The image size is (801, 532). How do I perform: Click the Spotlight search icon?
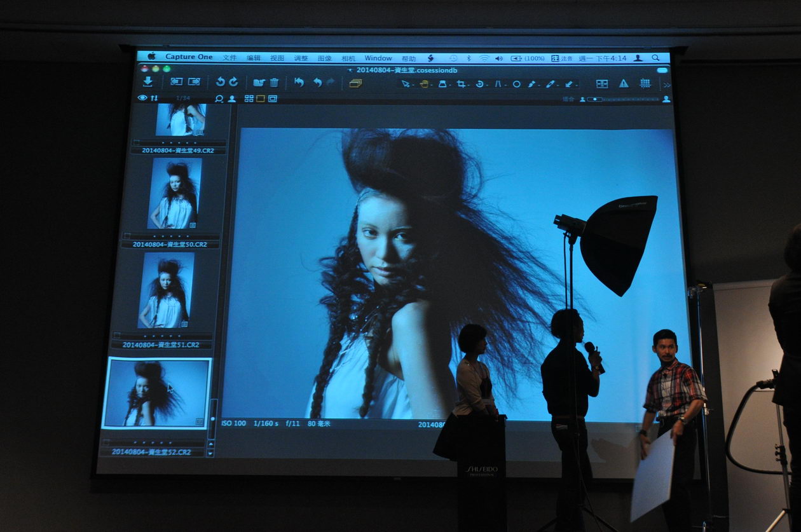[x=655, y=58]
